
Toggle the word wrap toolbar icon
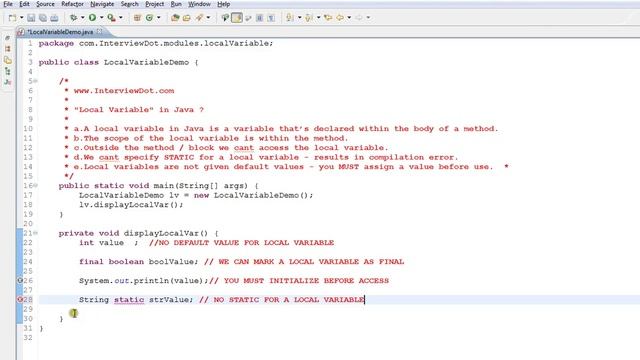(248, 18)
